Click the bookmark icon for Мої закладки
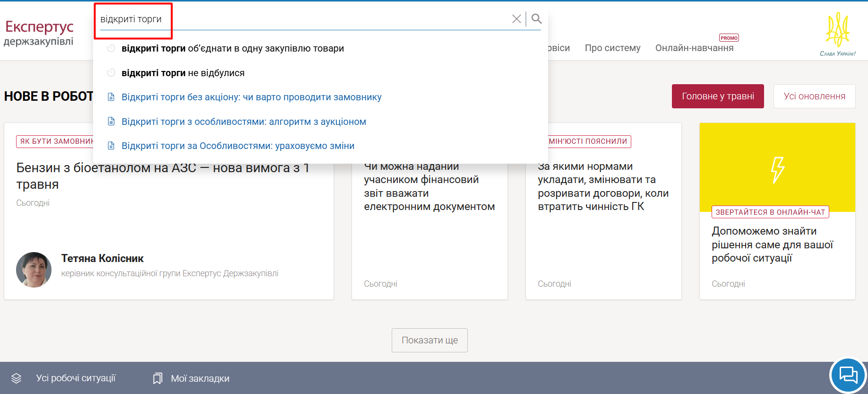868x394 pixels. [x=157, y=378]
